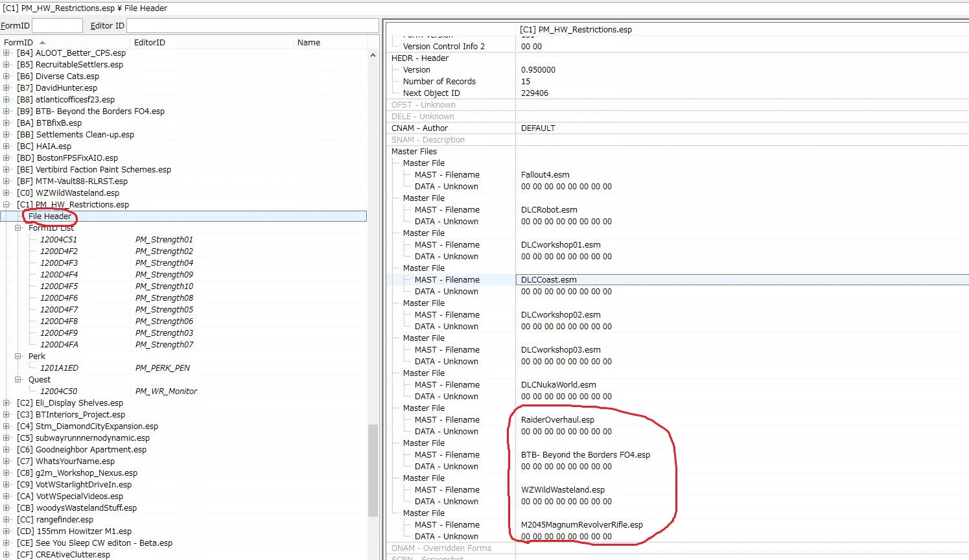969x560 pixels.
Task: Click into the FormID search field
Action: [57, 26]
